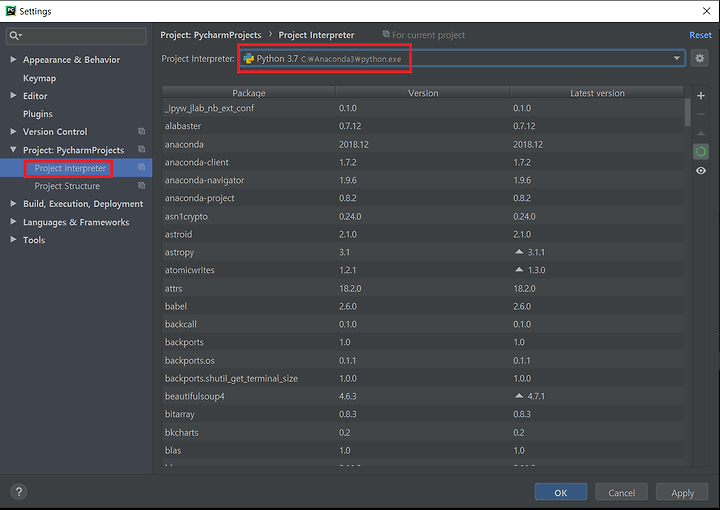Click the help question mark icon

click(19, 492)
